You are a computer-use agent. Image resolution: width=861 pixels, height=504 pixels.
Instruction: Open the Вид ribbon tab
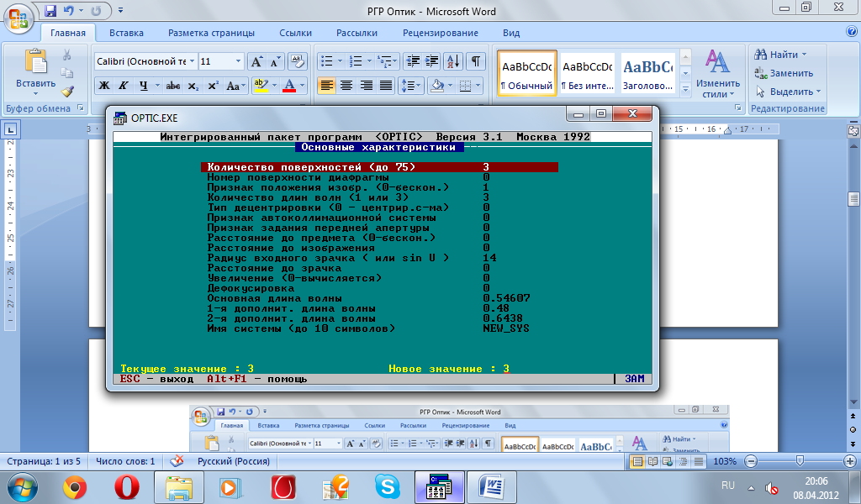click(511, 33)
